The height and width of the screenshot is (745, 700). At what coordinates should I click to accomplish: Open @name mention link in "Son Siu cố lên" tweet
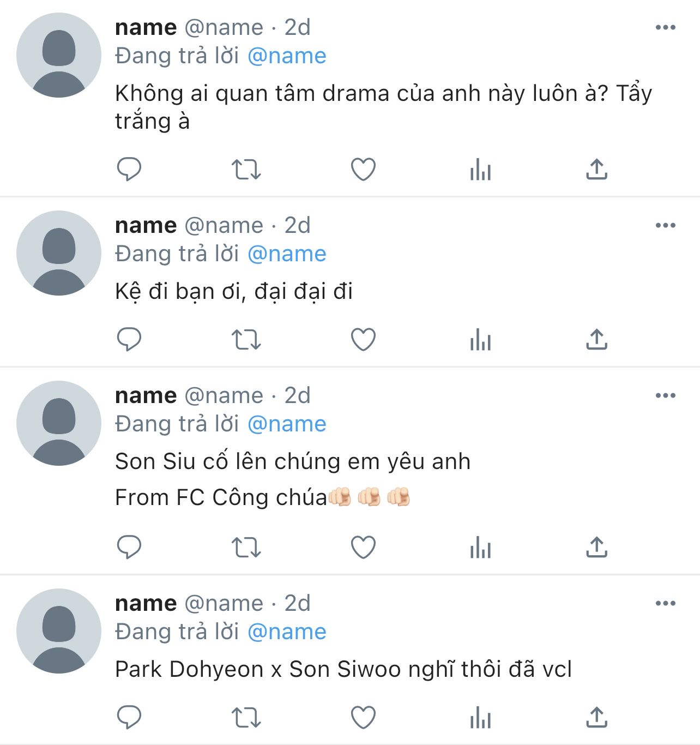pyautogui.click(x=287, y=424)
